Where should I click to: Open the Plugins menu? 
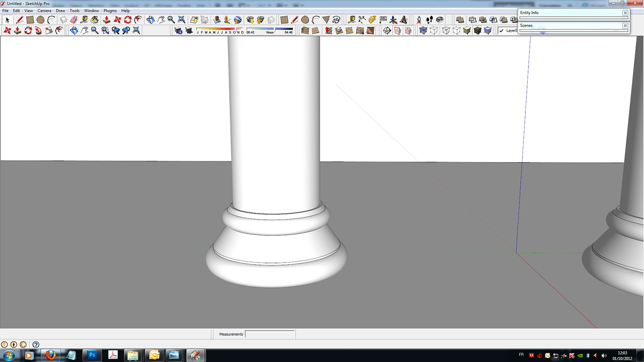pyautogui.click(x=110, y=11)
